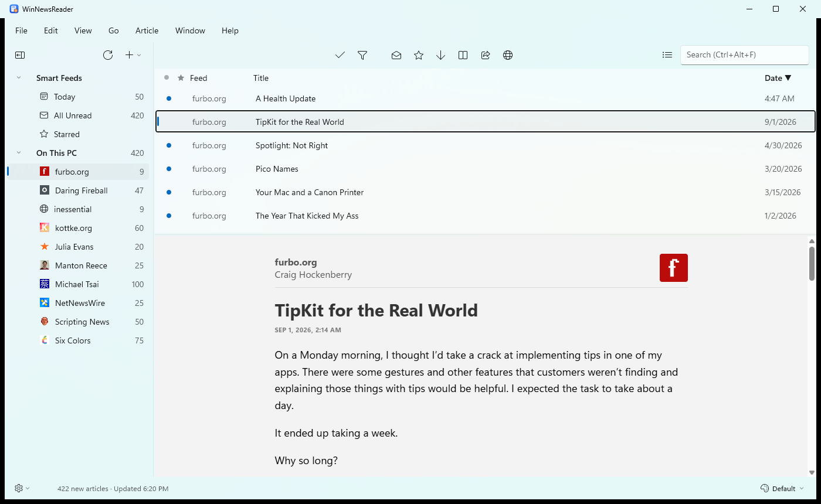This screenshot has width=821, height=504.
Task: Select the Manton Reece feed
Action: coord(78,265)
